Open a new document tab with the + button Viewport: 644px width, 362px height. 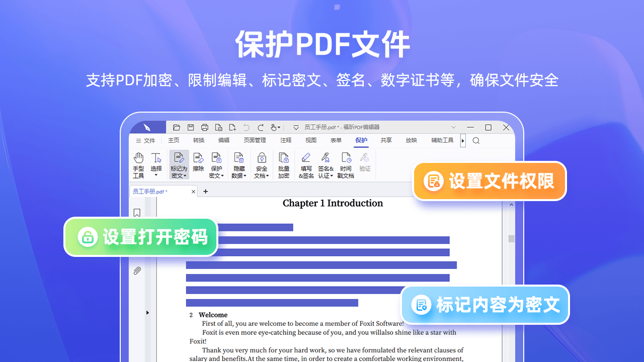(x=205, y=192)
